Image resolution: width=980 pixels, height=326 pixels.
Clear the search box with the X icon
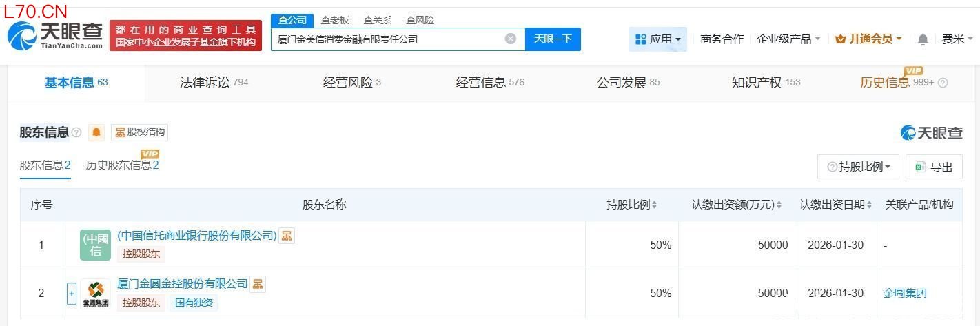(x=511, y=39)
